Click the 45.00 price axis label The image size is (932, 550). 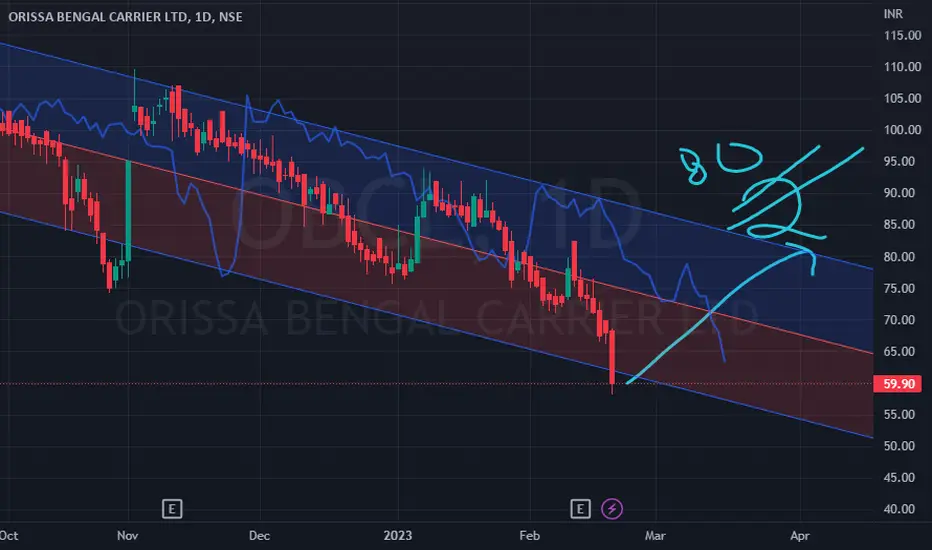point(899,477)
